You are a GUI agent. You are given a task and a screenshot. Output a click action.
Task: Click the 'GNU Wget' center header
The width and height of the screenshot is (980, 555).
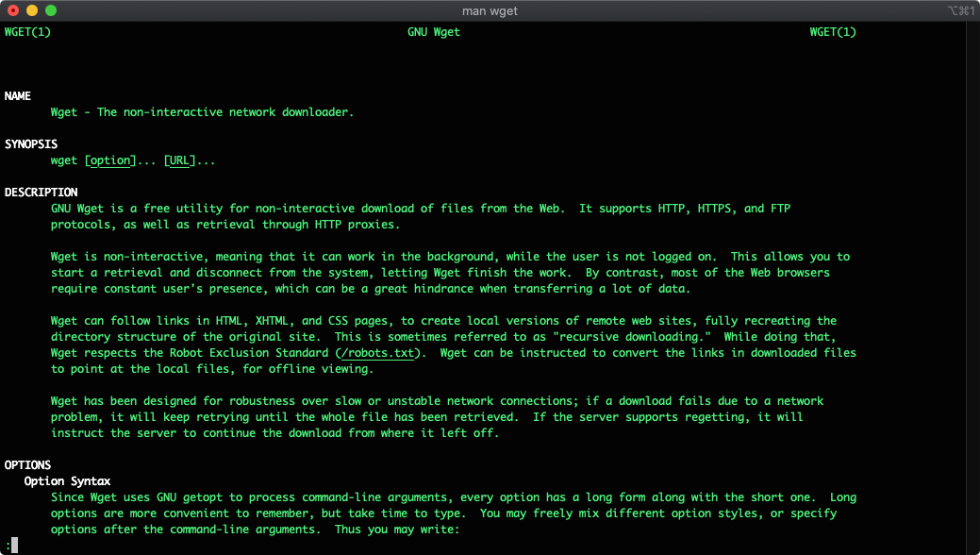pyautogui.click(x=434, y=32)
